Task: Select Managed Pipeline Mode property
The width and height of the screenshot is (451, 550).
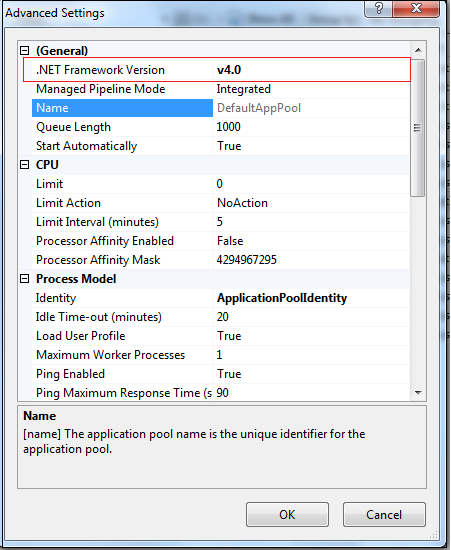Action: (122, 89)
